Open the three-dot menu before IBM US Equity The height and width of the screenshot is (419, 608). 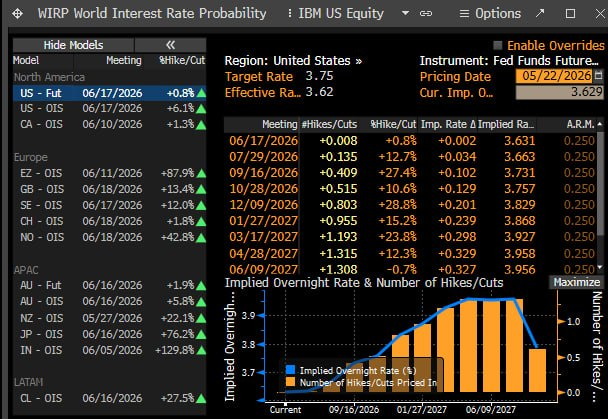click(x=289, y=14)
